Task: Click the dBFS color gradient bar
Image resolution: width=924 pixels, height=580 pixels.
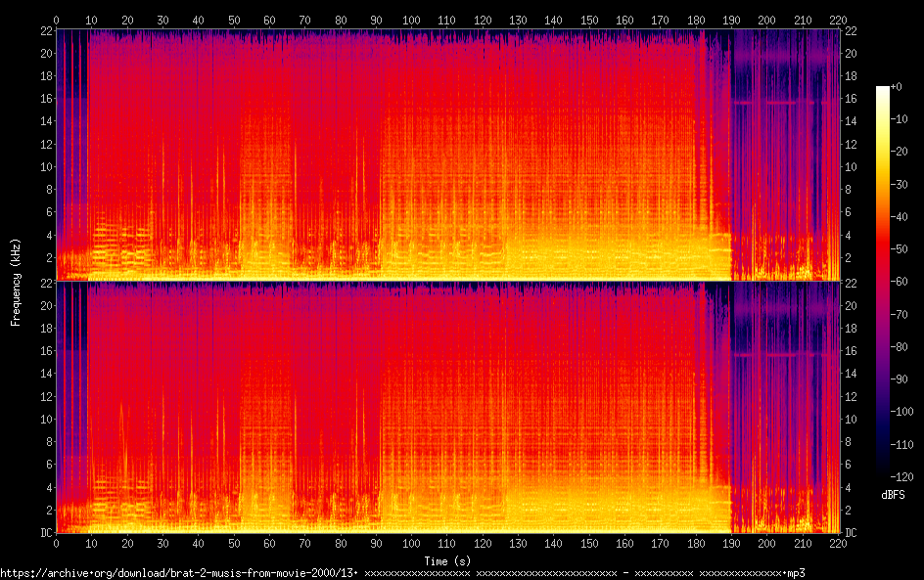Action: pyautogui.click(x=882, y=281)
